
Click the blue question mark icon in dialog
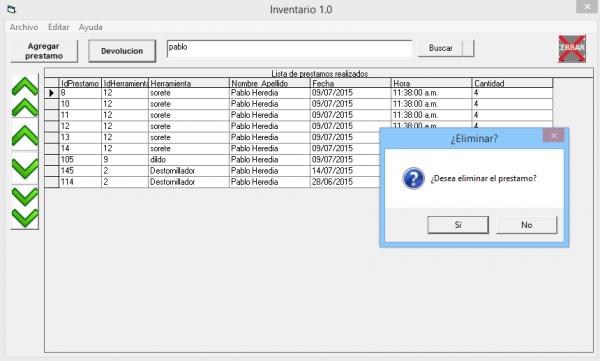[413, 178]
